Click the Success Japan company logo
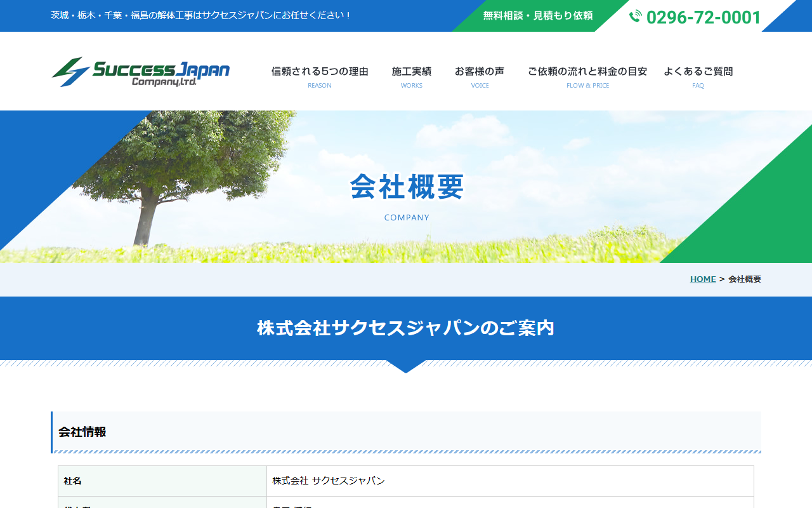Screen dimensions: 812x508 141,72
